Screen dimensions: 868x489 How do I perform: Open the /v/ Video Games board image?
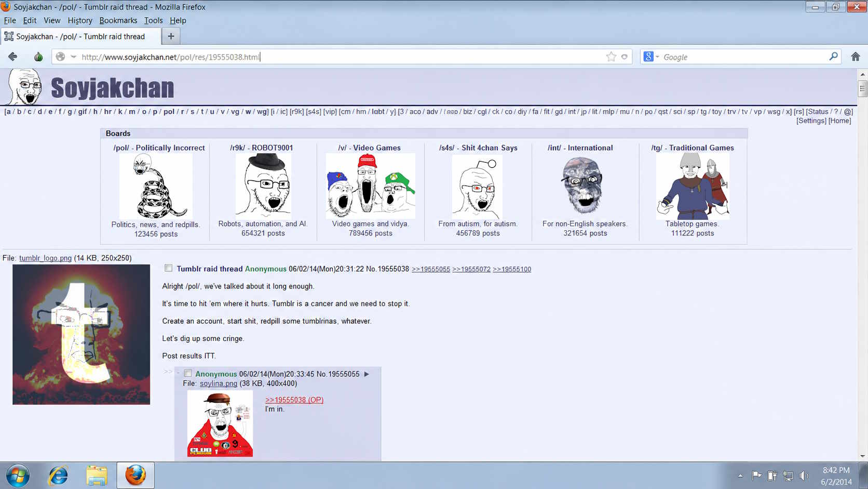click(371, 186)
